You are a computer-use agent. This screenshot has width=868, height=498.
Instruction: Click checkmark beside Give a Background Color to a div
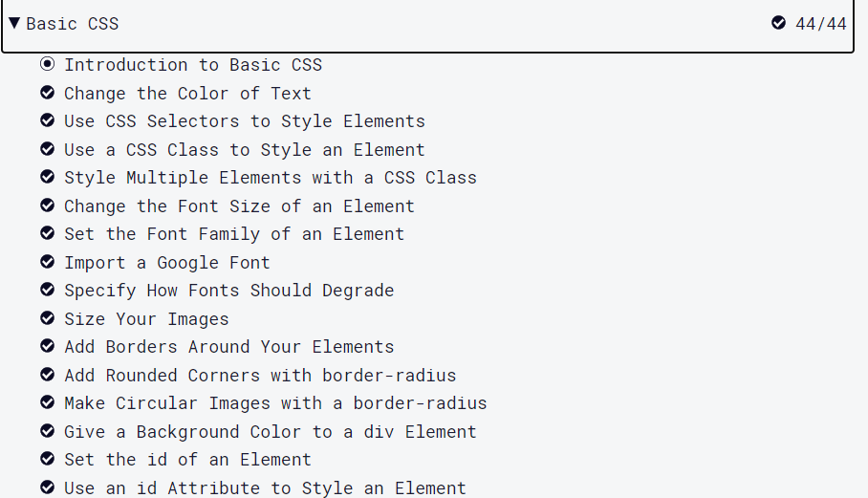pyautogui.click(x=48, y=431)
